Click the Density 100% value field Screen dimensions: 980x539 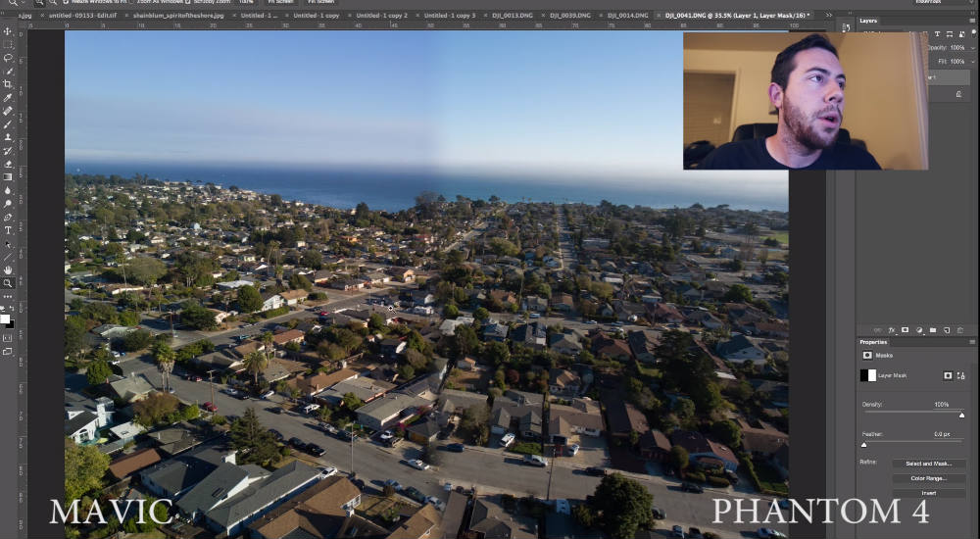(x=941, y=405)
